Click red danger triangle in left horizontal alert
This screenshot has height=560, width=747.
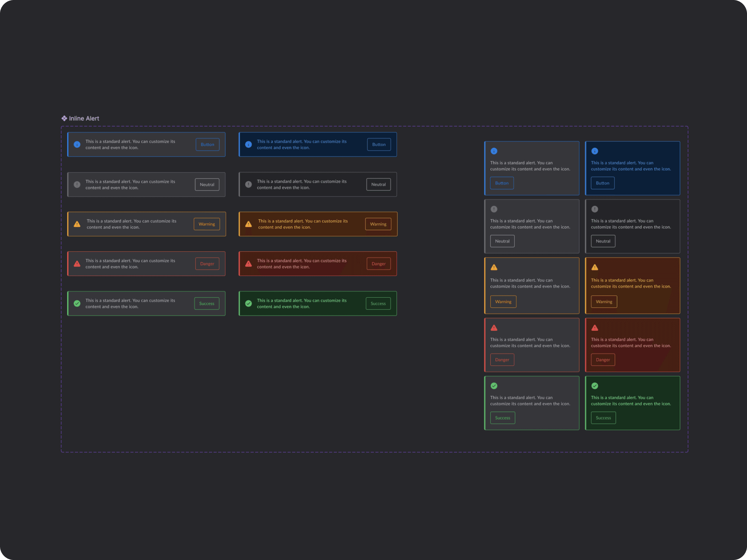(x=77, y=264)
